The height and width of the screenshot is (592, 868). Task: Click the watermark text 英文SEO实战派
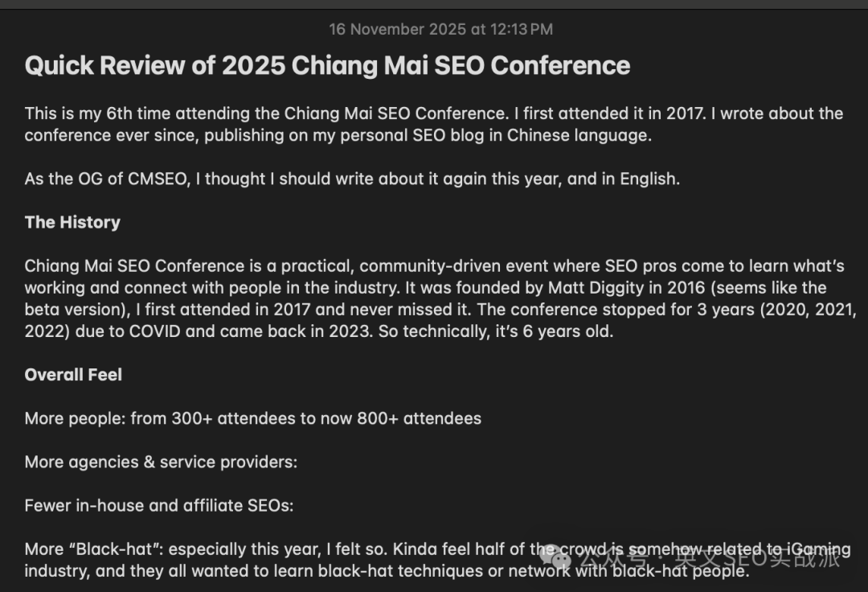tap(757, 557)
